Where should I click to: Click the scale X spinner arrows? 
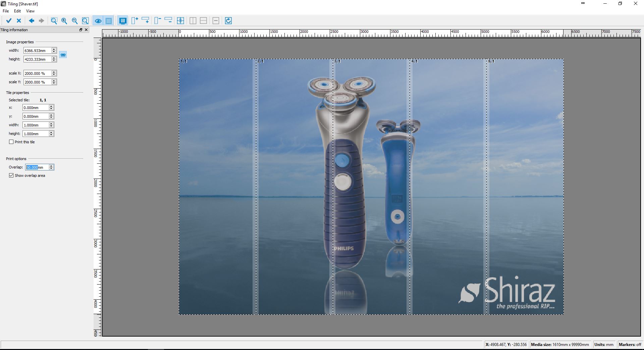coord(54,73)
